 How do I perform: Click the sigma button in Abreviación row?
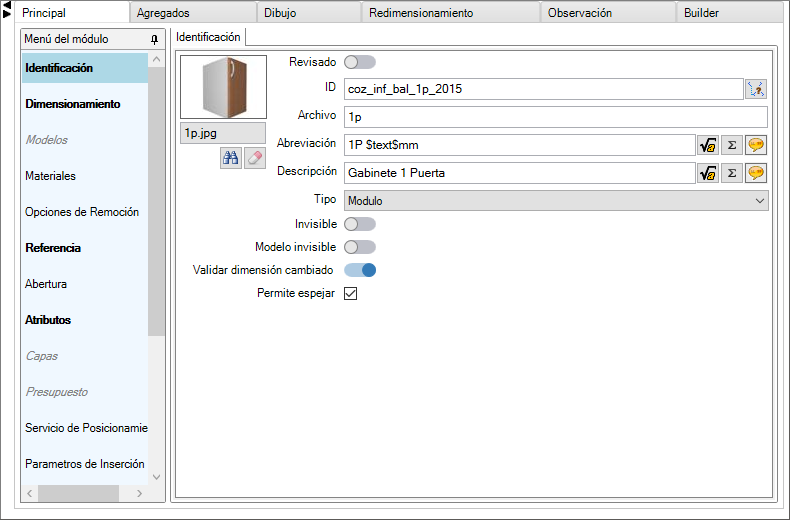click(x=731, y=145)
